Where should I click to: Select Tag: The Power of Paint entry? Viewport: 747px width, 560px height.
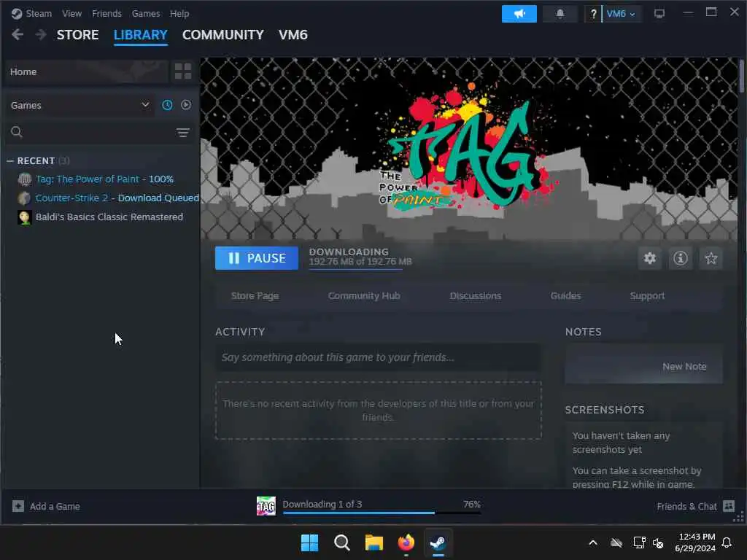(104, 179)
